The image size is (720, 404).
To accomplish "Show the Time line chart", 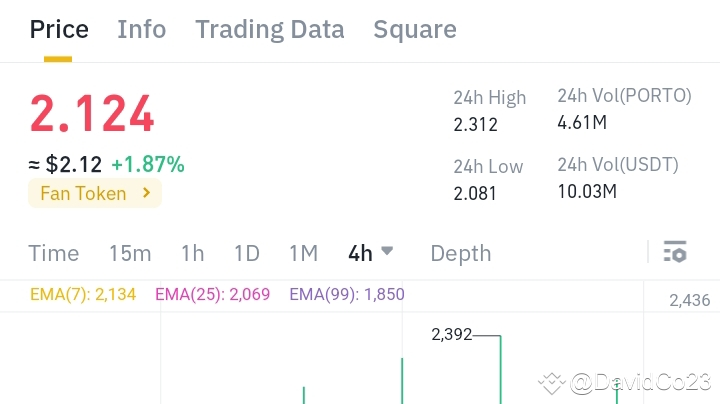I will (x=54, y=253).
